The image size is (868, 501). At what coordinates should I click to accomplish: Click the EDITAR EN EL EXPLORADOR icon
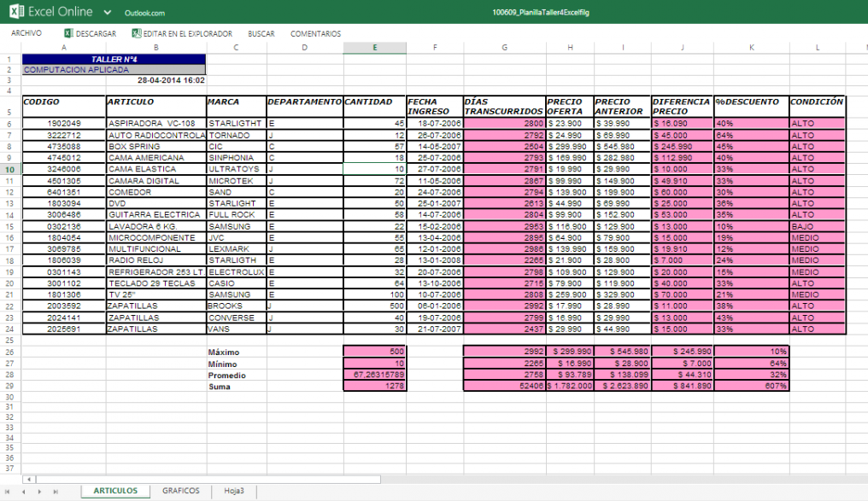[x=136, y=33]
